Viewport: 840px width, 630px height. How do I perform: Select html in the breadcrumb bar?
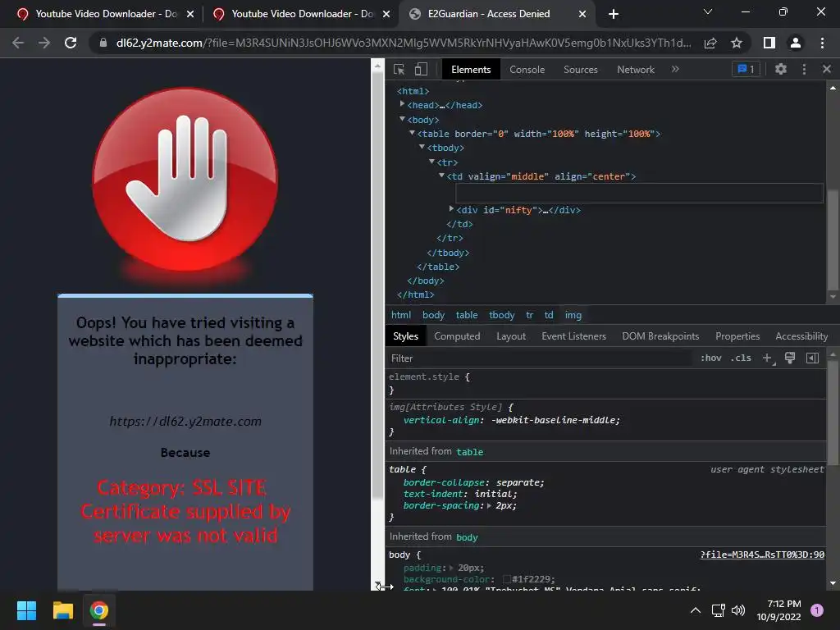click(x=400, y=315)
